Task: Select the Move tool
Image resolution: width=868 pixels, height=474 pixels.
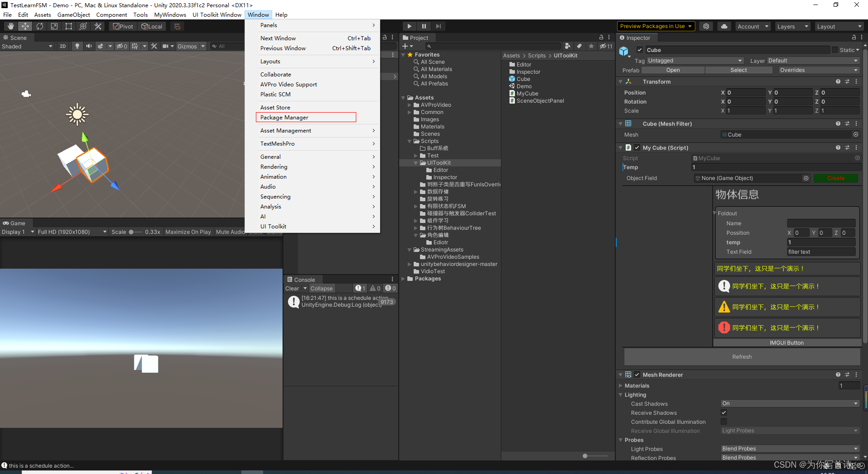Action: click(x=25, y=26)
